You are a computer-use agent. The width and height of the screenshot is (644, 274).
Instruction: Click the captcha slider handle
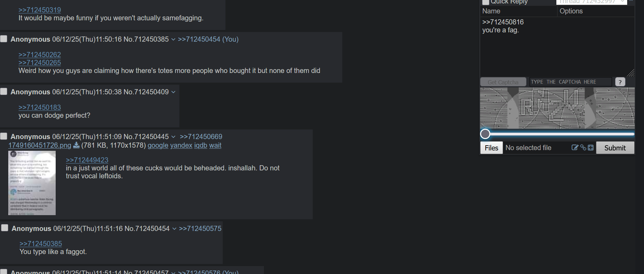point(485,134)
